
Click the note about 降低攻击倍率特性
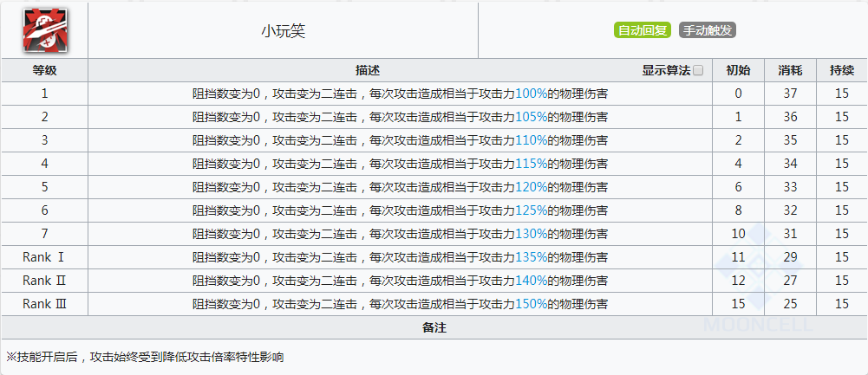click(145, 357)
